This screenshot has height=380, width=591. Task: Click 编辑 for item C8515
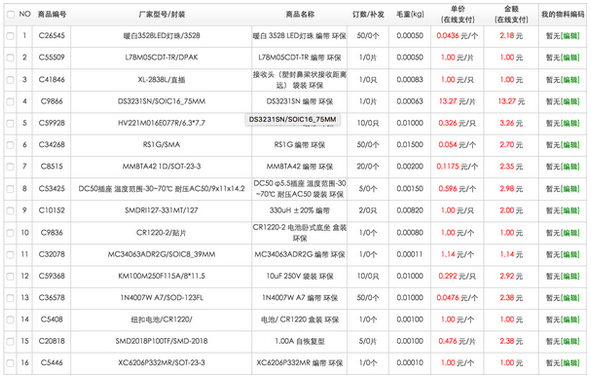tap(570, 167)
